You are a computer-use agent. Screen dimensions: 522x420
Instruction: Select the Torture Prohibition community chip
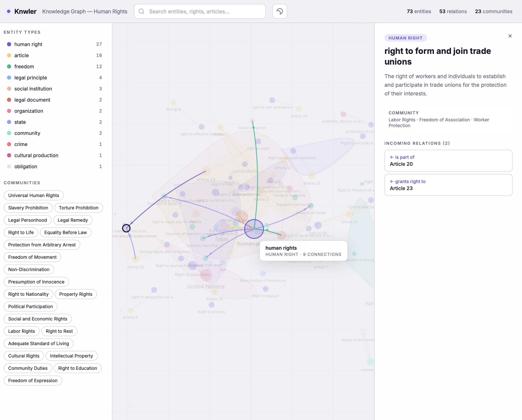[78, 208]
